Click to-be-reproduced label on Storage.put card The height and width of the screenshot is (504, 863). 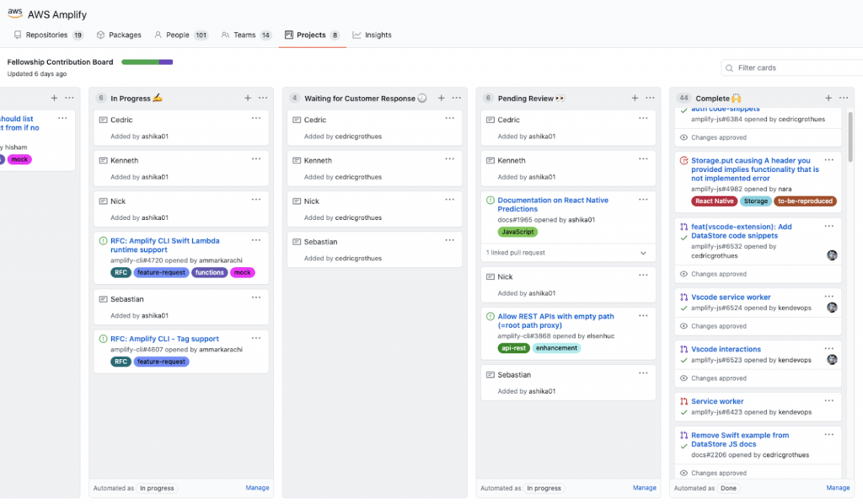tap(805, 201)
